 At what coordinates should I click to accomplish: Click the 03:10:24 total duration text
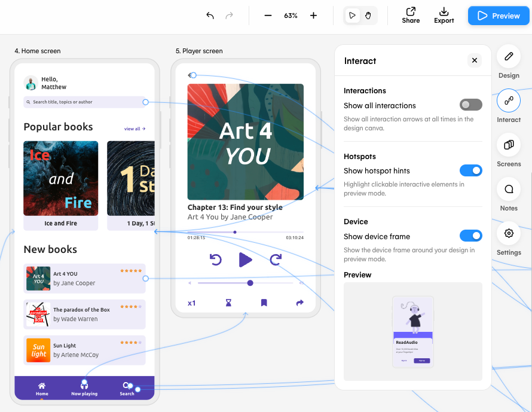pos(295,238)
